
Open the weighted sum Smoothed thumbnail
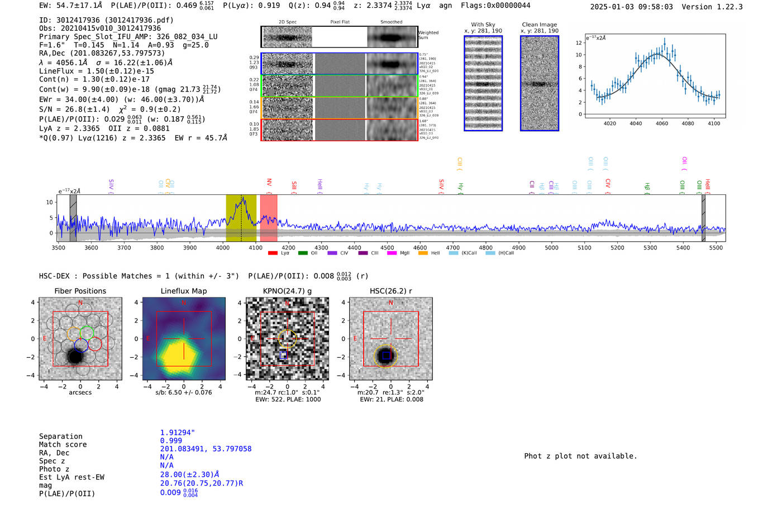(392, 37)
